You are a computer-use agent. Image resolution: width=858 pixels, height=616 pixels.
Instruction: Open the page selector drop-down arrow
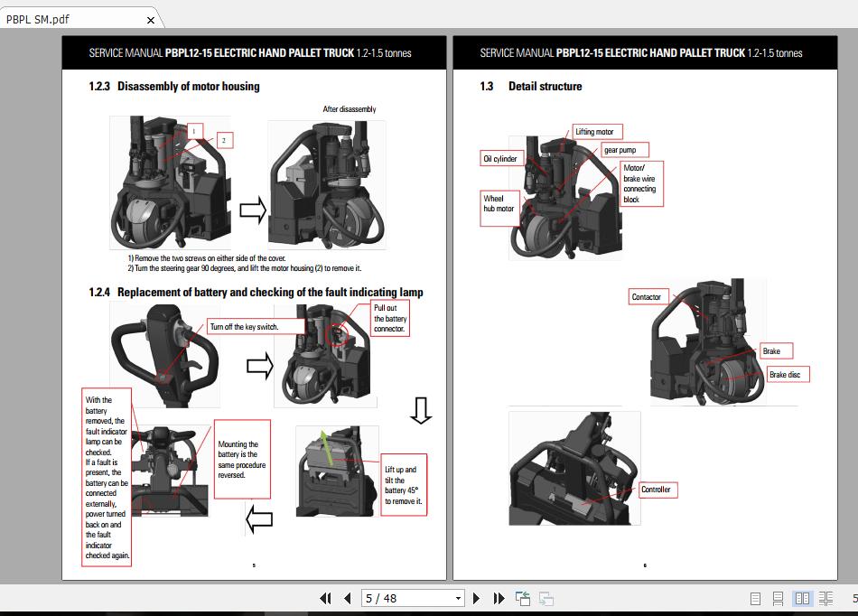coord(458,598)
